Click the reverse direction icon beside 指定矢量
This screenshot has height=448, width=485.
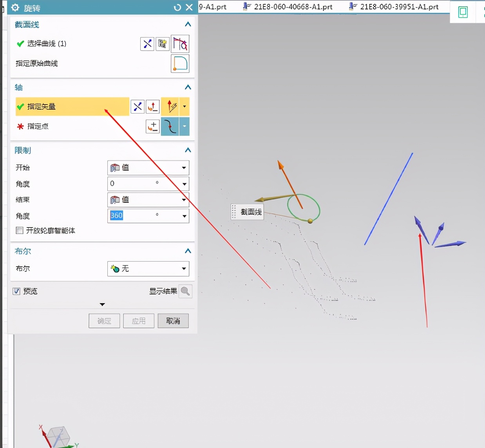pyautogui.click(x=138, y=107)
